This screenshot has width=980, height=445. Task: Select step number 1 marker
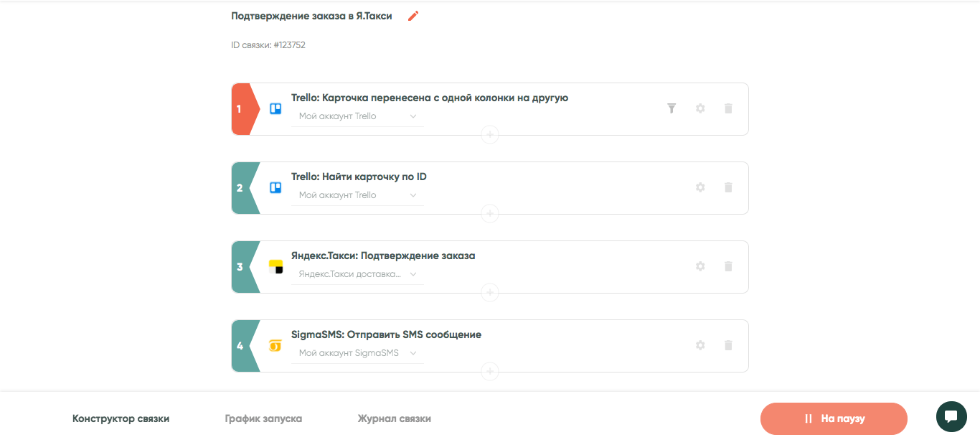click(x=245, y=109)
